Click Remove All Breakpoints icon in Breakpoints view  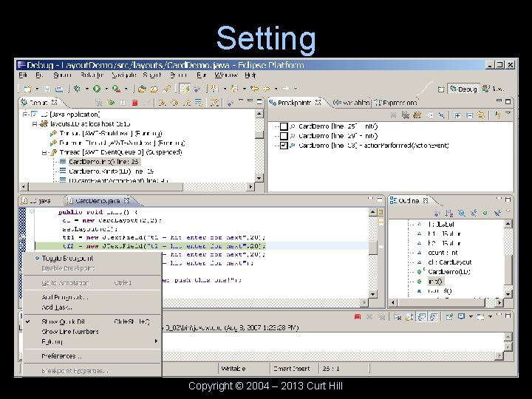pyautogui.click(x=405, y=115)
